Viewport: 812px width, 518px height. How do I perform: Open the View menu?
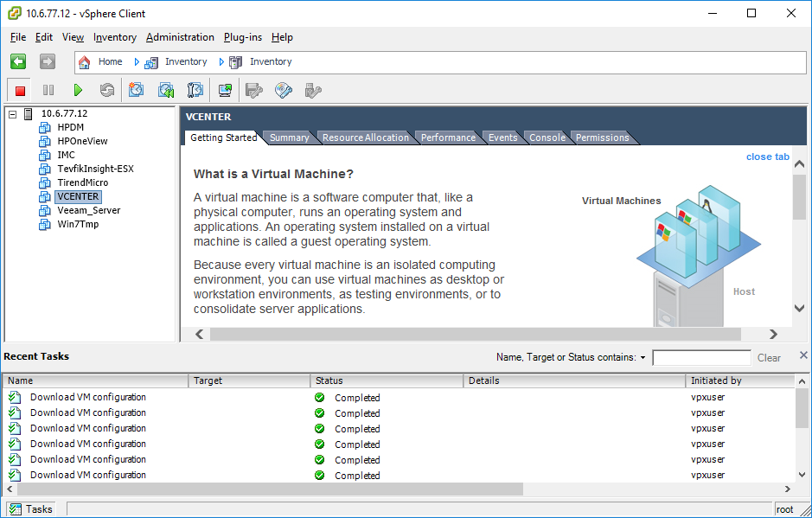(x=73, y=37)
